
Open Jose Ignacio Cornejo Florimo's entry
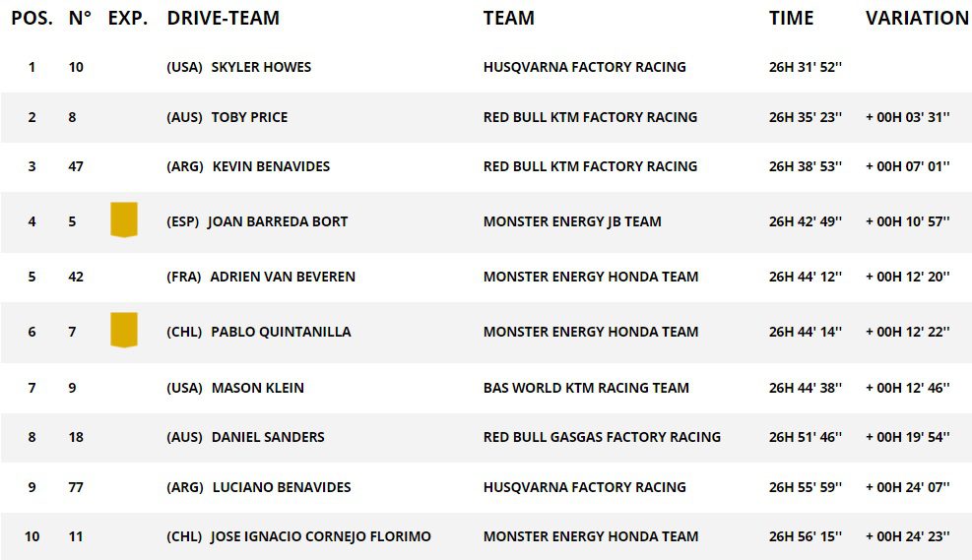pos(320,536)
